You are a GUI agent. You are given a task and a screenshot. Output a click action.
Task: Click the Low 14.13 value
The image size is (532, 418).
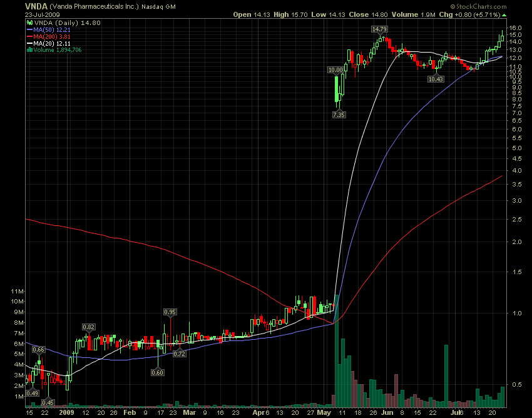coord(328,14)
